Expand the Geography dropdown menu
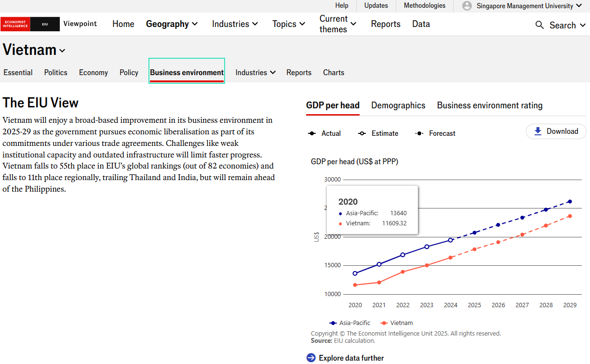This screenshot has height=364, width=590. [x=172, y=24]
